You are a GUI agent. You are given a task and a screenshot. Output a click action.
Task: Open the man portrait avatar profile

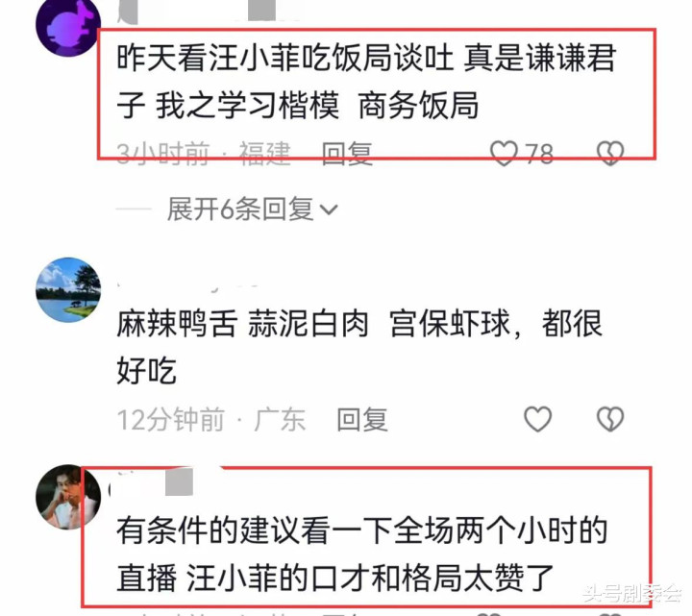coord(68,497)
